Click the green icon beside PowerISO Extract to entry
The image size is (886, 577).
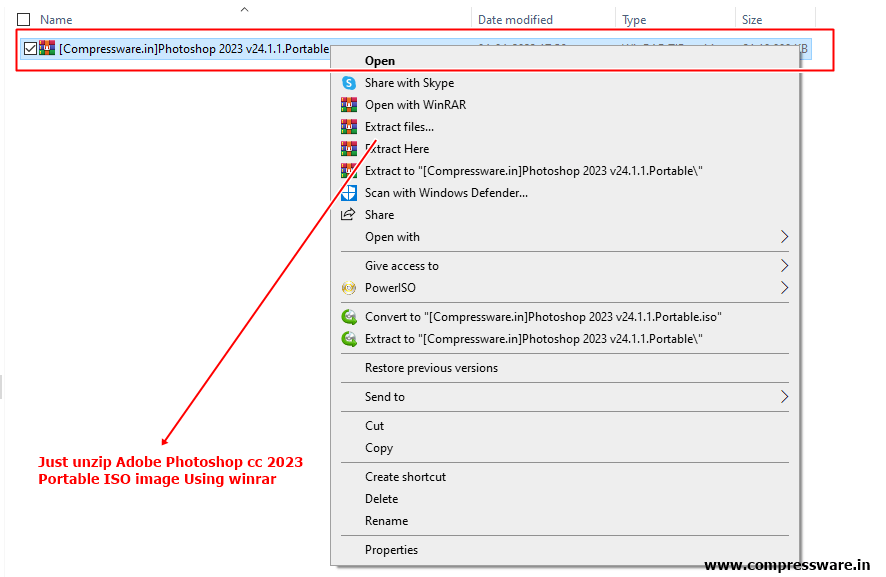(x=349, y=339)
